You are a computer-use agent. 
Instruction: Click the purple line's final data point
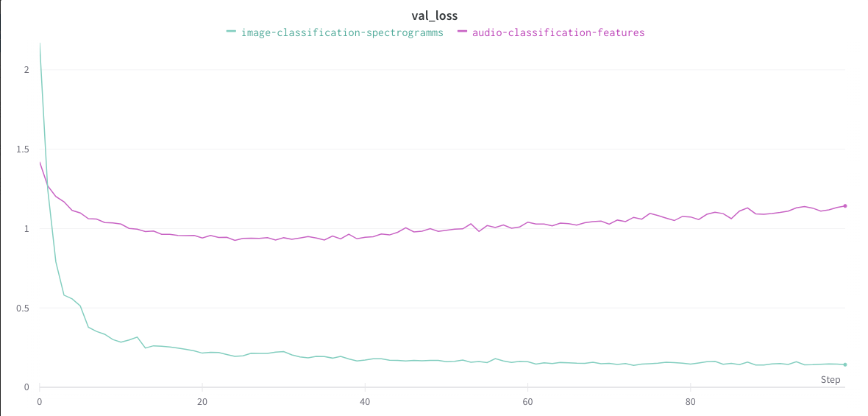pos(845,205)
